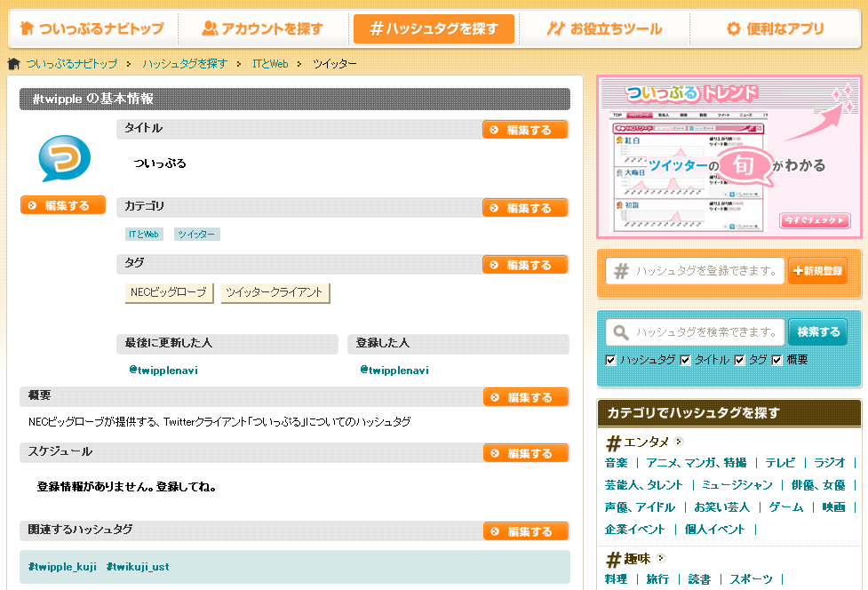Open お笑い芸人 category link
The height and width of the screenshot is (590, 868).
click(x=722, y=507)
